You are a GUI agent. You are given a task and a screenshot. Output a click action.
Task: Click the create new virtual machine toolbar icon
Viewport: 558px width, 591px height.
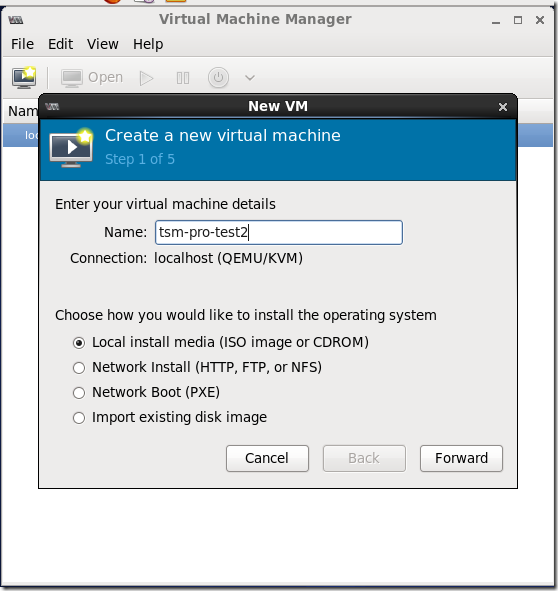pos(24,78)
